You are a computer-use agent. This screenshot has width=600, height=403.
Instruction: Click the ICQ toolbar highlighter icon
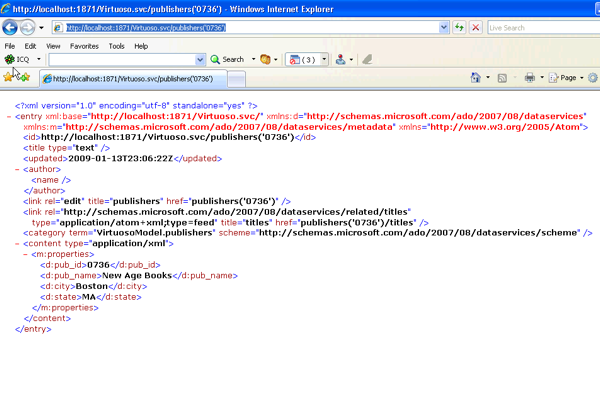tap(367, 59)
